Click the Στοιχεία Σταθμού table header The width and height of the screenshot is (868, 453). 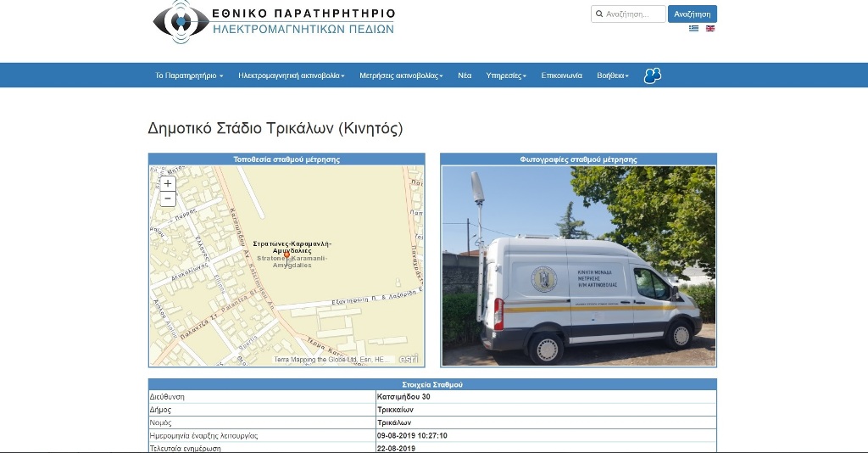[x=432, y=384]
